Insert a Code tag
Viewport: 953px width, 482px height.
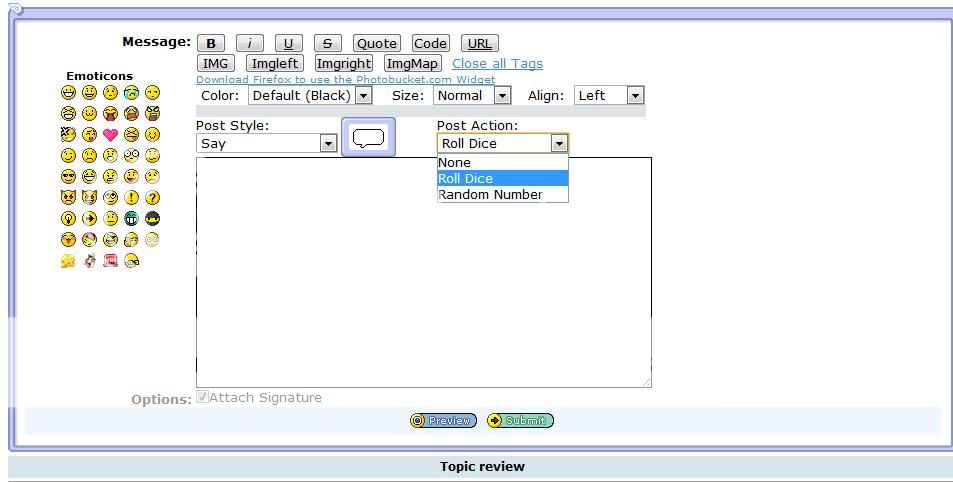[x=430, y=43]
